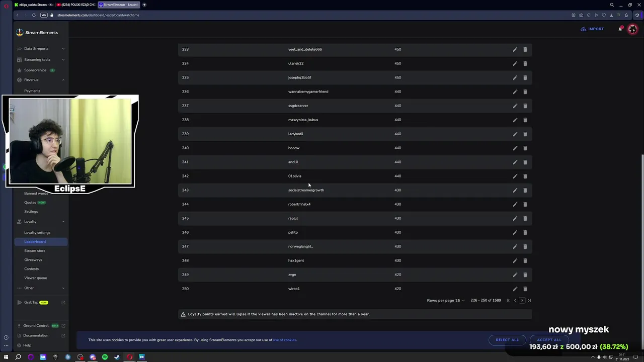Screen dimensions: 644x362
Task: Edit the socialstreamergrowth entry
Action: 515,190
